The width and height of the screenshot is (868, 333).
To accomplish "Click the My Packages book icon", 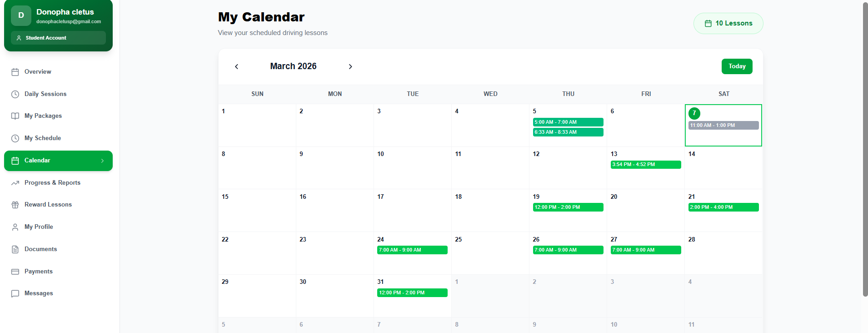I will click(x=15, y=116).
